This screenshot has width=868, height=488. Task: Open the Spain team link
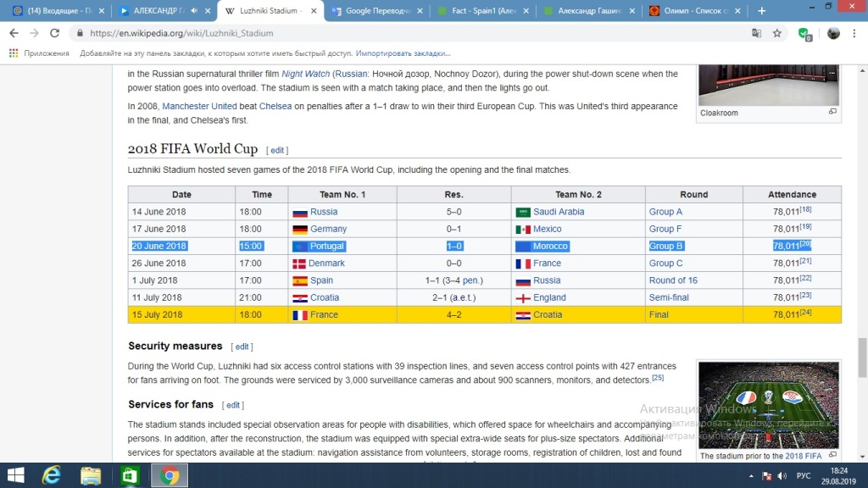click(x=321, y=280)
